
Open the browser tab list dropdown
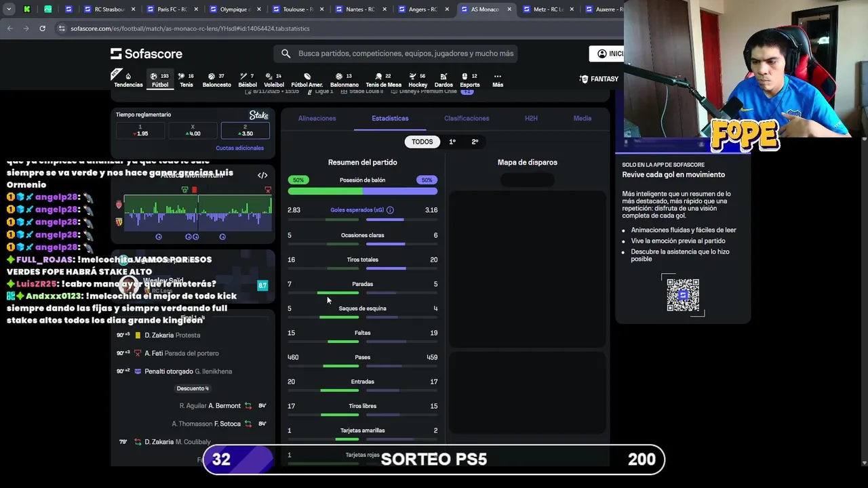point(9,9)
